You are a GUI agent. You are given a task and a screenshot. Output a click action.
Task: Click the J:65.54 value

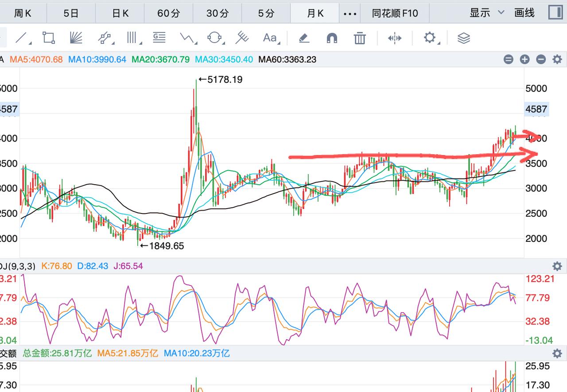128,266
